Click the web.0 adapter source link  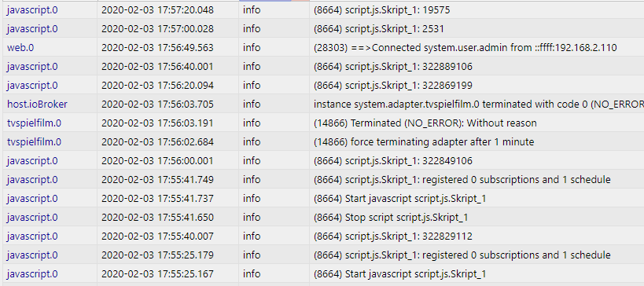(x=20, y=48)
